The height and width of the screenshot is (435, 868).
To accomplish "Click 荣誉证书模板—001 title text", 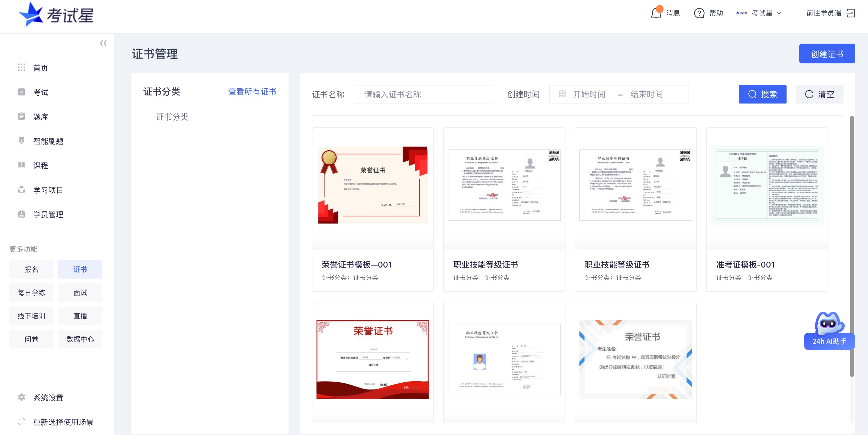I will point(357,265).
